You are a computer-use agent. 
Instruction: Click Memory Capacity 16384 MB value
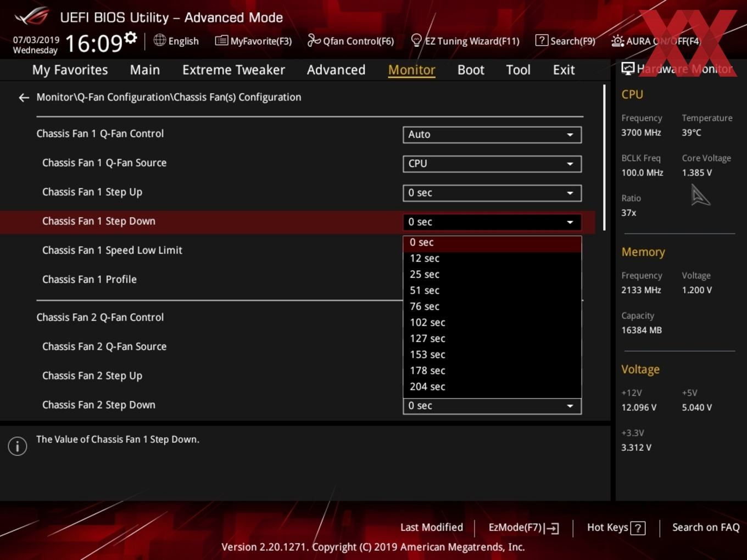(642, 331)
